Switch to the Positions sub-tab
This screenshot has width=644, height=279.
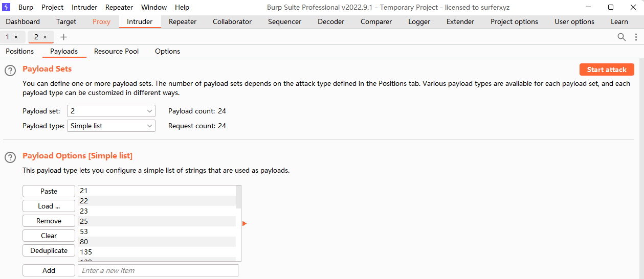click(x=20, y=51)
